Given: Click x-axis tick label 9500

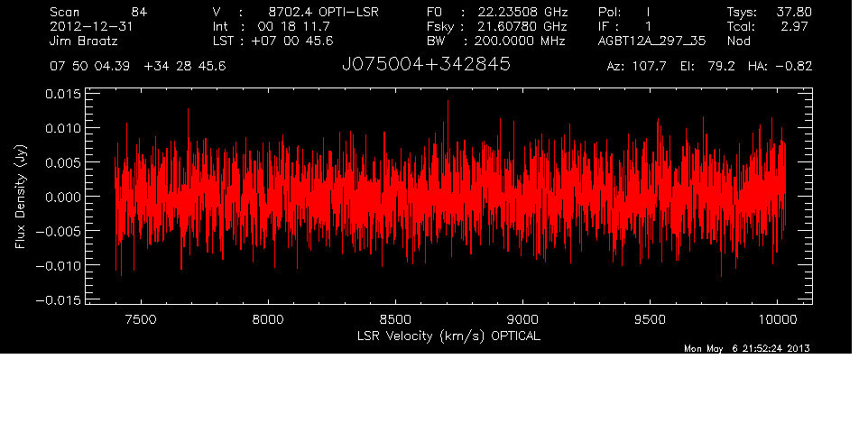Looking at the screenshot, I should (x=650, y=319).
